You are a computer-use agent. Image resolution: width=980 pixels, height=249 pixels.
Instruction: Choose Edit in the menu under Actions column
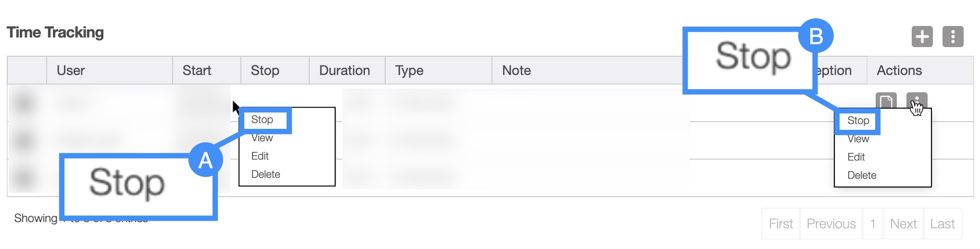point(856,157)
